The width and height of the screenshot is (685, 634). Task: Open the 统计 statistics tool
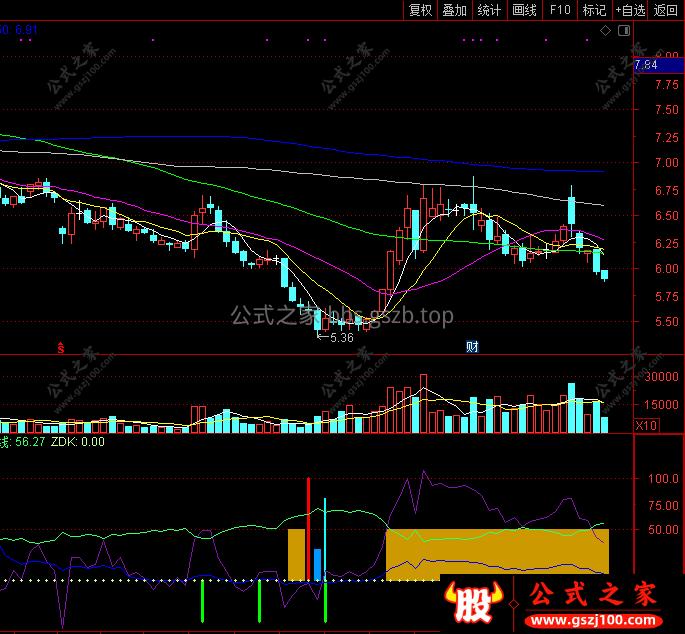[x=489, y=10]
